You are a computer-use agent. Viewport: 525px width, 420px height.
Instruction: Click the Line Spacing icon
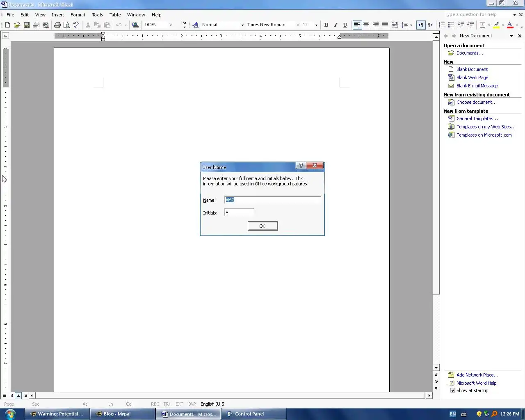click(x=404, y=25)
